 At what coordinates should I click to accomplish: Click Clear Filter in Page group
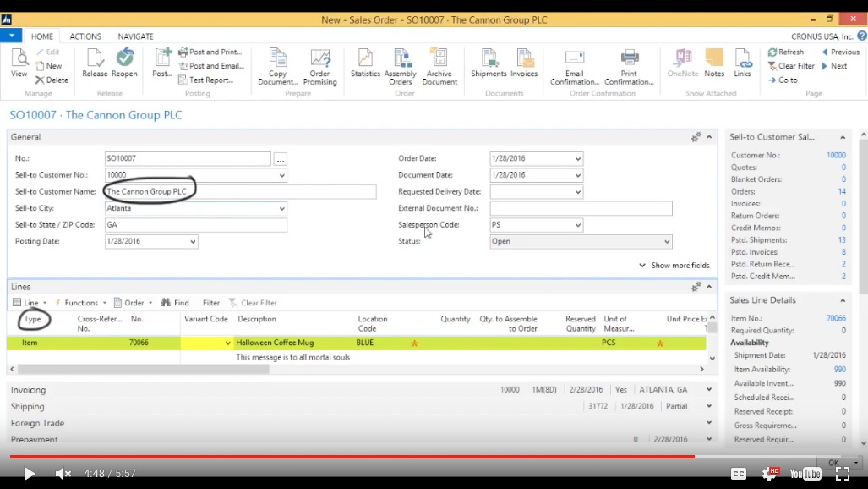791,65
